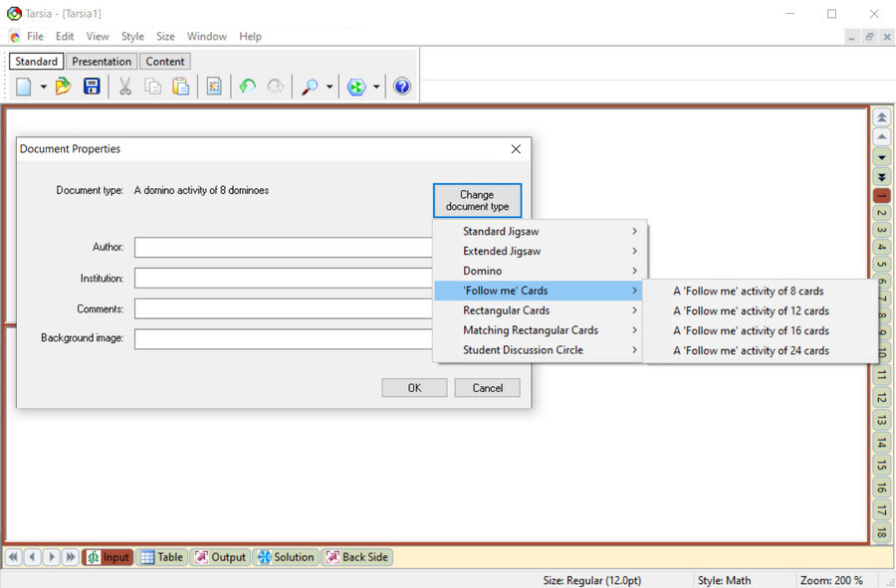Switch to the Solution view tab
Image resolution: width=896 pixels, height=588 pixels.
pyautogui.click(x=286, y=557)
